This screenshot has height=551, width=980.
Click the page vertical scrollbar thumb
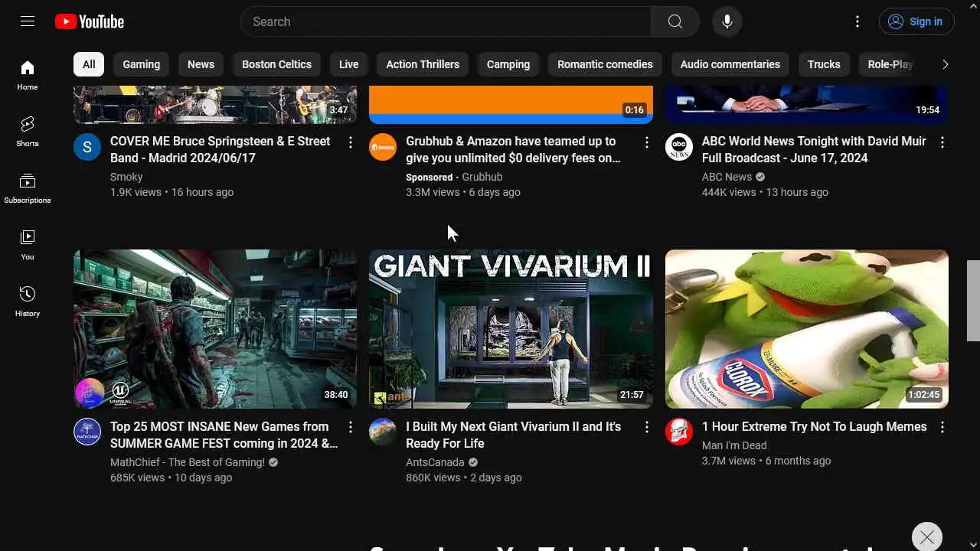[973, 301]
